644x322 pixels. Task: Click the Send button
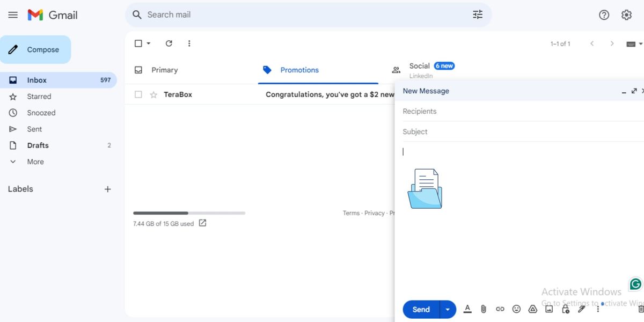tap(420, 309)
